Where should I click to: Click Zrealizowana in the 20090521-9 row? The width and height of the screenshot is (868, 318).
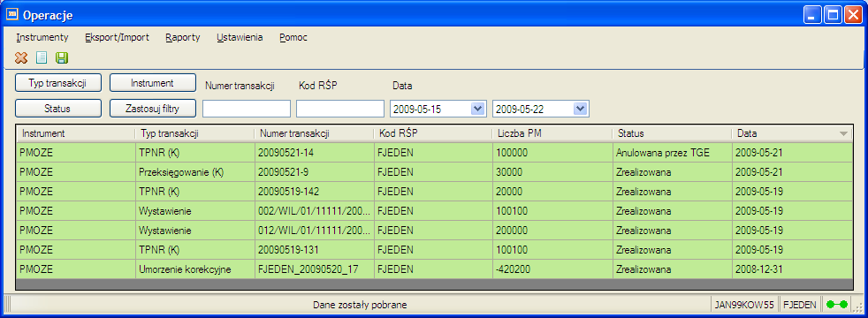click(x=672, y=172)
